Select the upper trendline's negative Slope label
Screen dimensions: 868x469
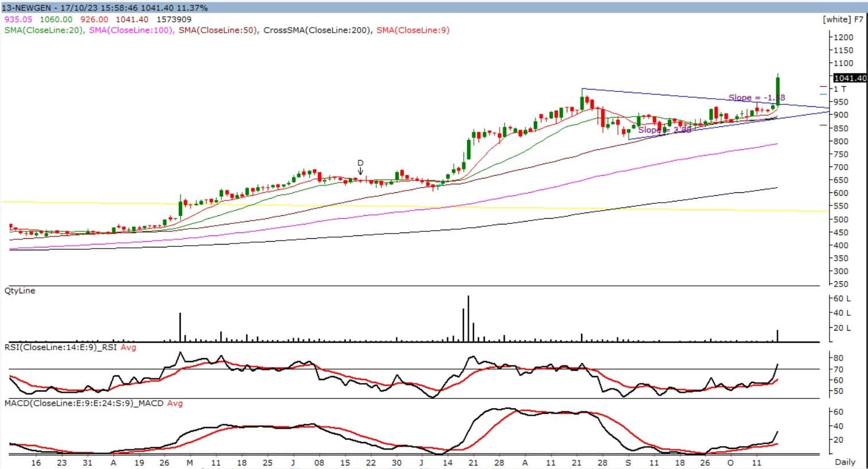(x=756, y=98)
